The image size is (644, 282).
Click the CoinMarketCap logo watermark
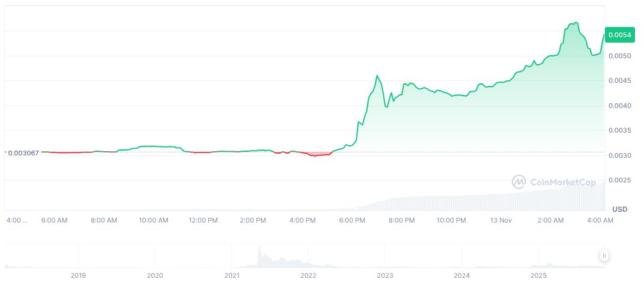coord(553,181)
